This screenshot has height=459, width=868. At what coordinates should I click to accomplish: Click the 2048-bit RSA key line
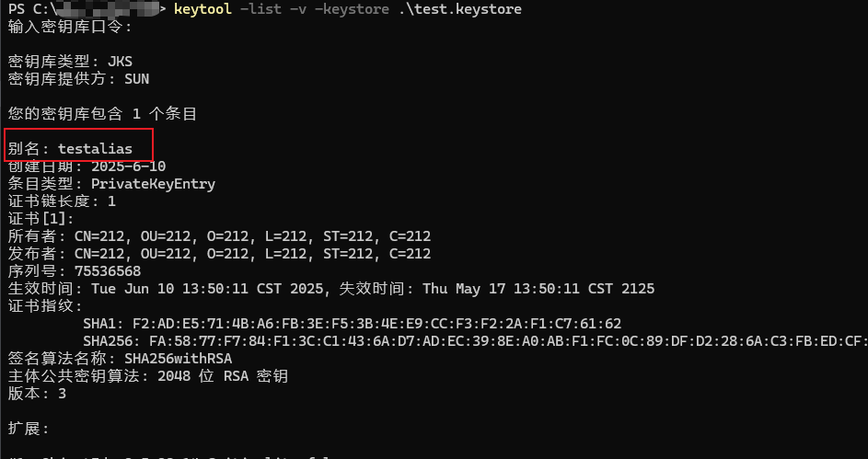pyautogui.click(x=148, y=376)
